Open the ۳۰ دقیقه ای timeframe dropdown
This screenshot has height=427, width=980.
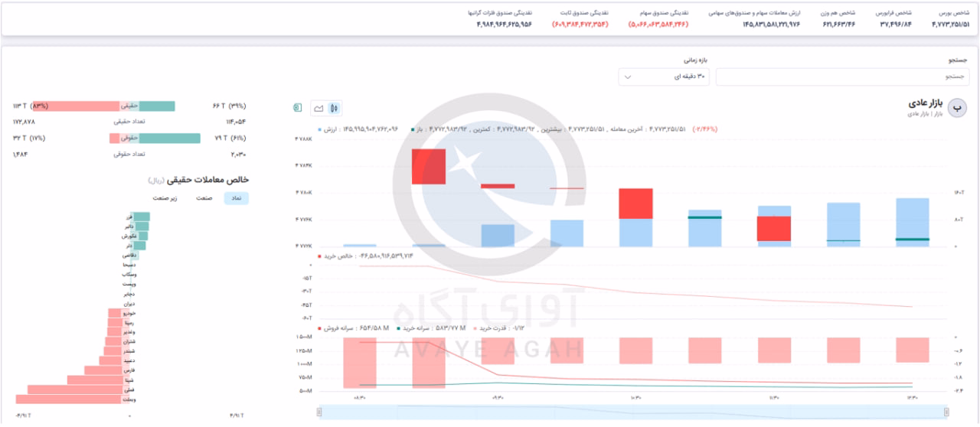pyautogui.click(x=664, y=77)
